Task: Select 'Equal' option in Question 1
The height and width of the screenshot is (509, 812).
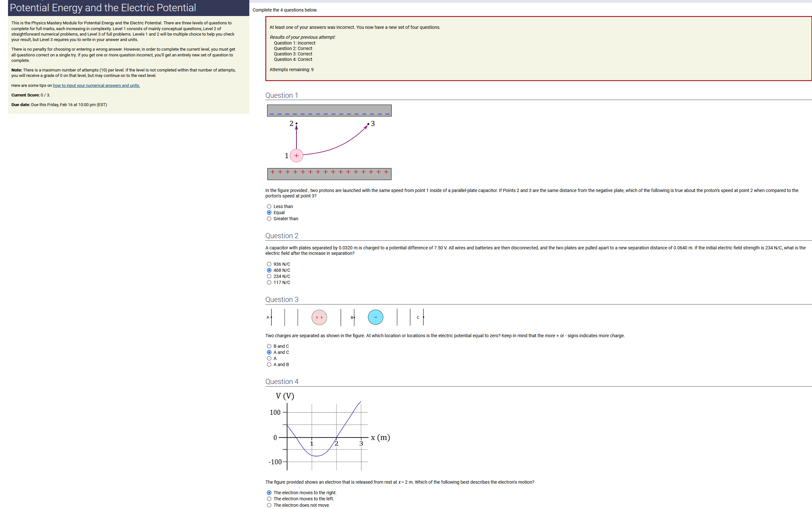Action: [x=269, y=213]
